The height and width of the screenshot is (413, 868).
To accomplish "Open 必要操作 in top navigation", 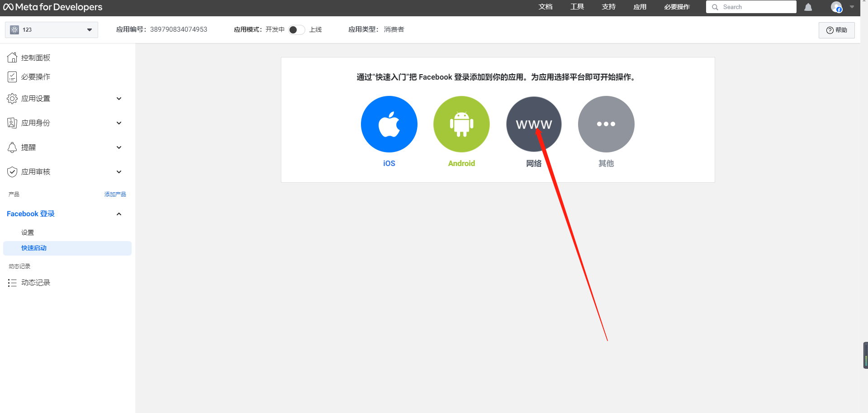I will tap(677, 7).
